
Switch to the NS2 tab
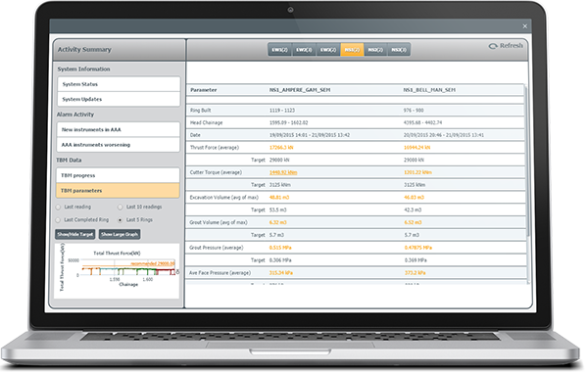375,50
